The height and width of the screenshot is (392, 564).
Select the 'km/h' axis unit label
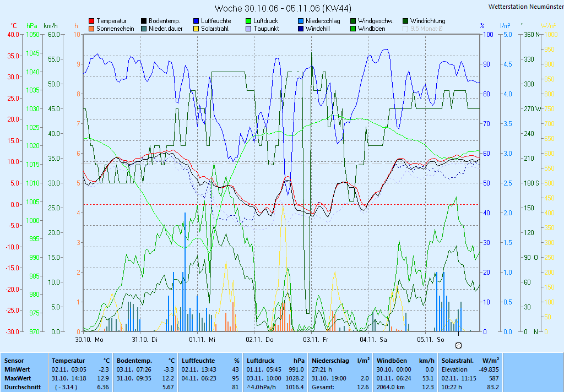tap(50, 26)
